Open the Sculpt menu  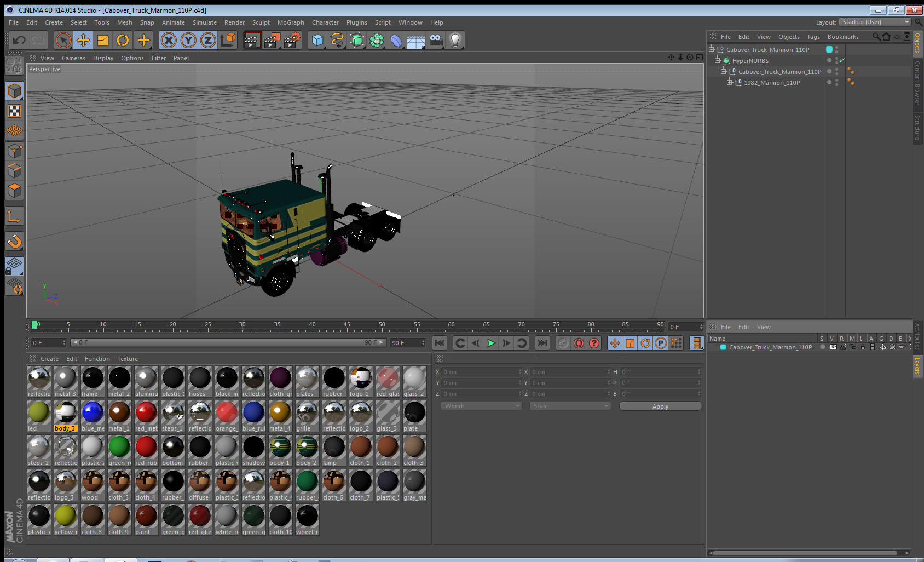coord(261,22)
